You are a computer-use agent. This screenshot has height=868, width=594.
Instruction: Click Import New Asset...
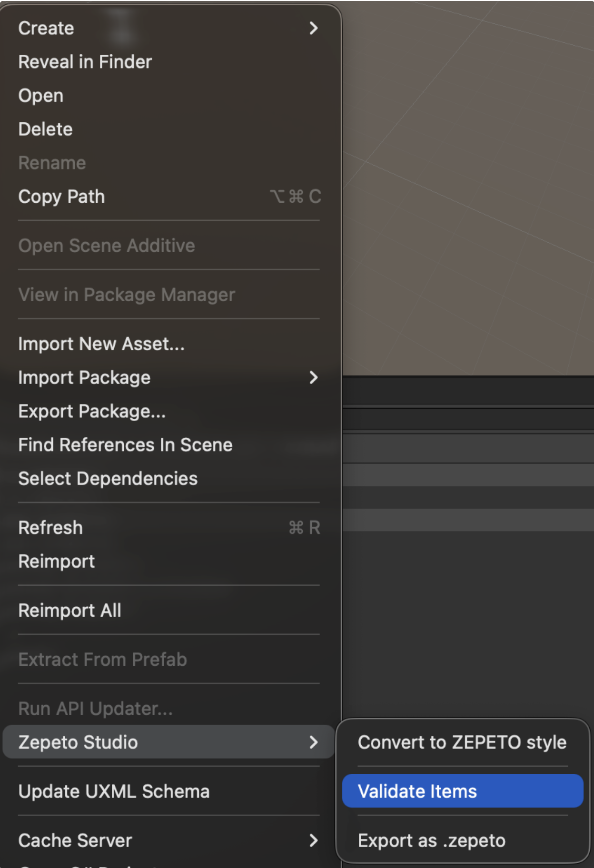click(168, 344)
